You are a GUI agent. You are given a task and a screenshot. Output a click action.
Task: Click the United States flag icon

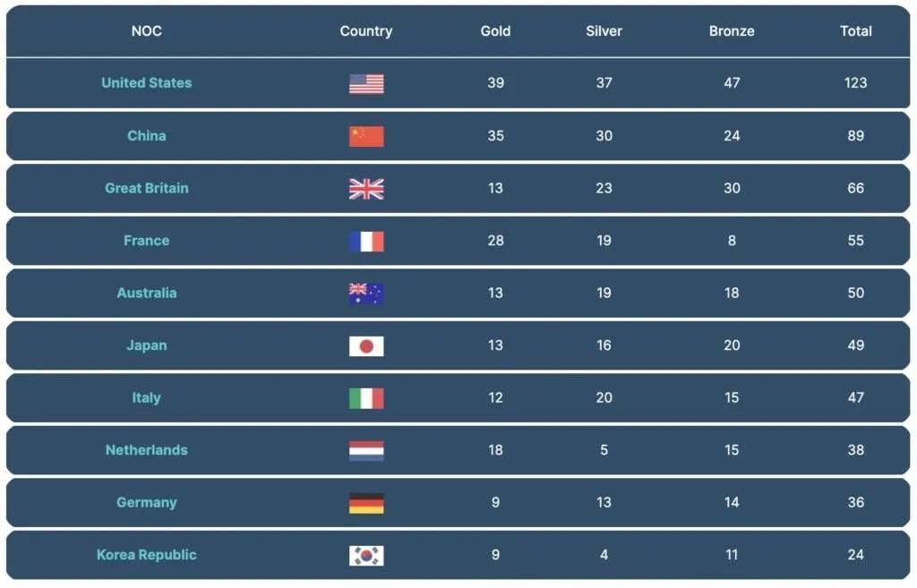[366, 83]
